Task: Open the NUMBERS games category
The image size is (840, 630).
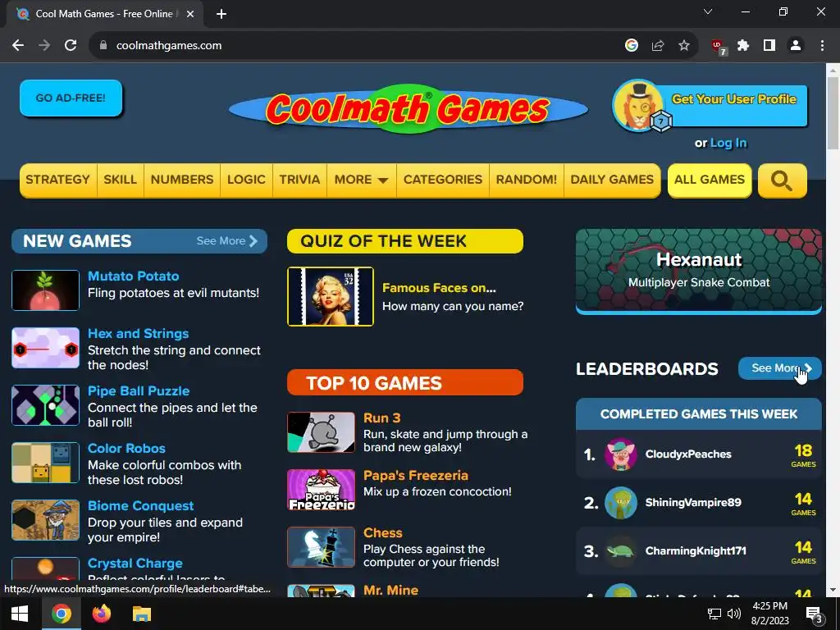Action: coord(182,180)
